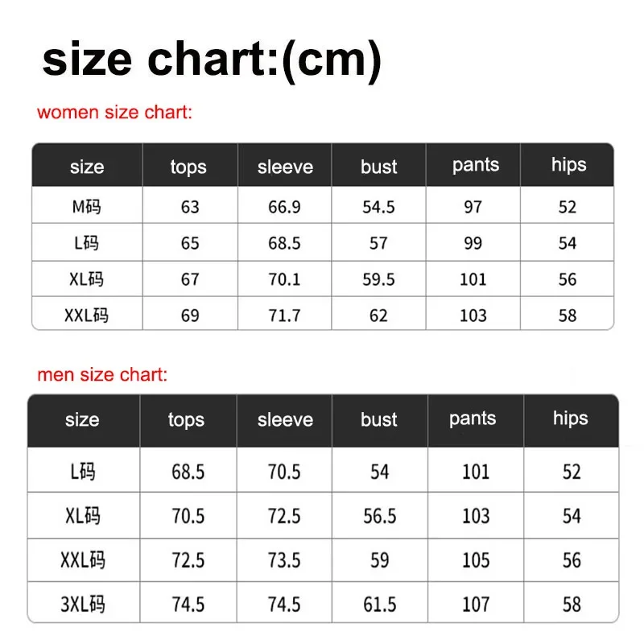Viewport: 644px width, 644px height.
Task: Click the women's sleeve value 66.9
Action: click(284, 207)
